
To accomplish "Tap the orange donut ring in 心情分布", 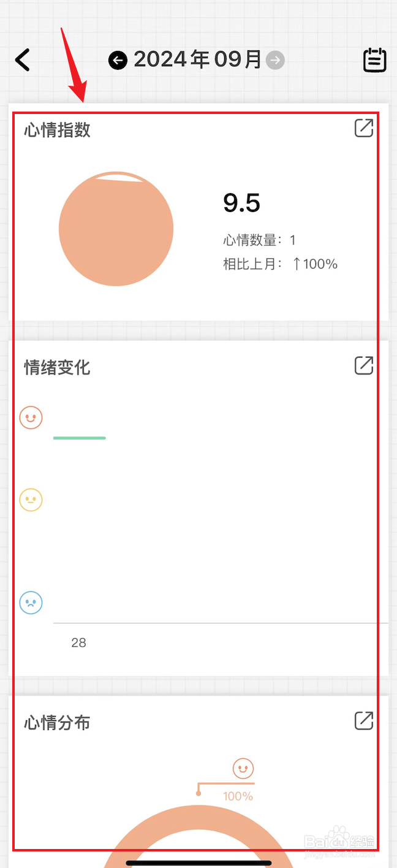I will pyautogui.click(x=123, y=839).
